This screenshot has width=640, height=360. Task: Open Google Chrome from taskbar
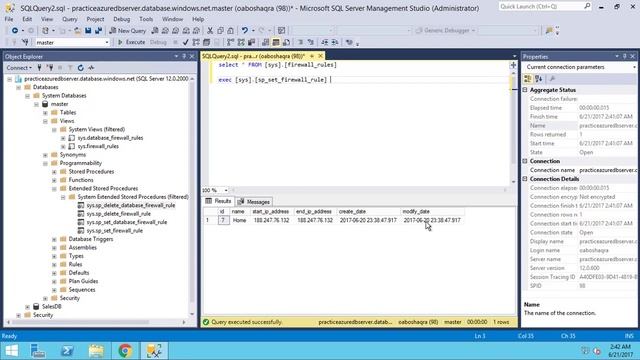point(125,351)
